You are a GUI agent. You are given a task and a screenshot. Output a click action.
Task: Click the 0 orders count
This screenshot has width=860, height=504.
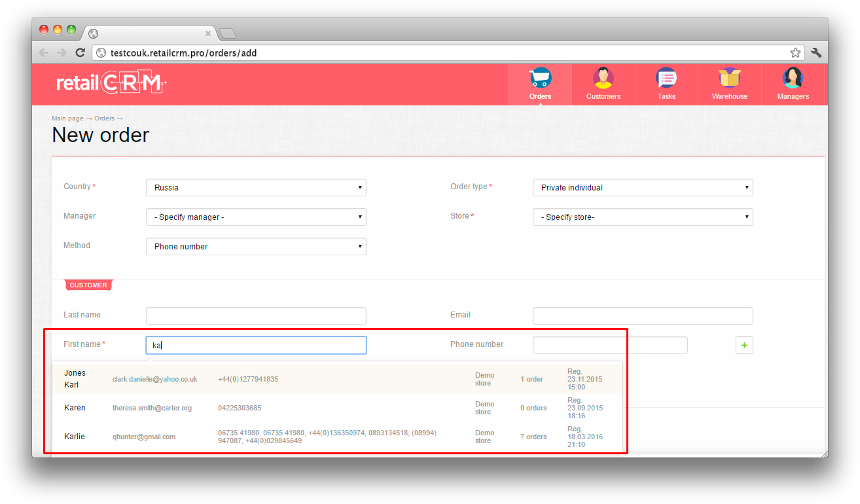click(533, 408)
